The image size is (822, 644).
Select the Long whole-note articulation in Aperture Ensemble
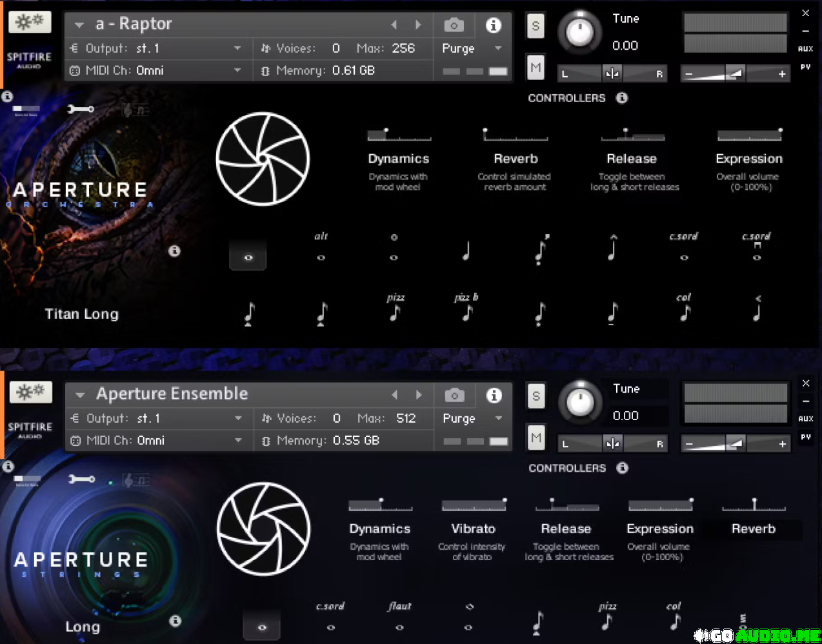(262, 626)
